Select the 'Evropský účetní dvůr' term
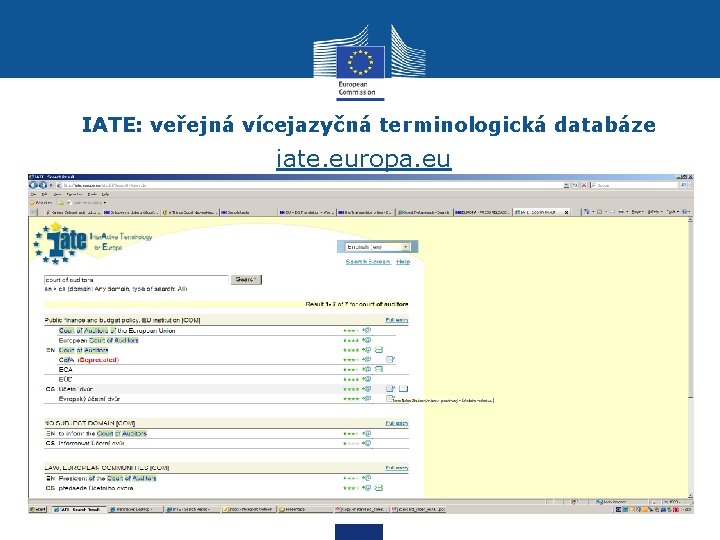 point(90,399)
